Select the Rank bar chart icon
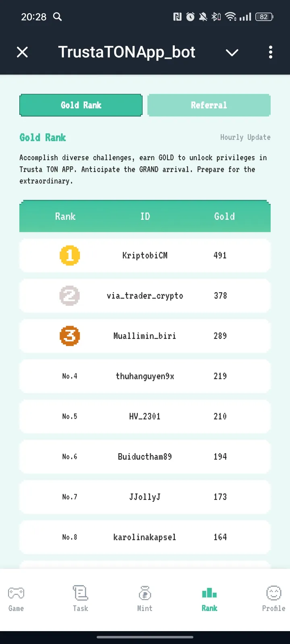290x644 pixels. (x=209, y=592)
